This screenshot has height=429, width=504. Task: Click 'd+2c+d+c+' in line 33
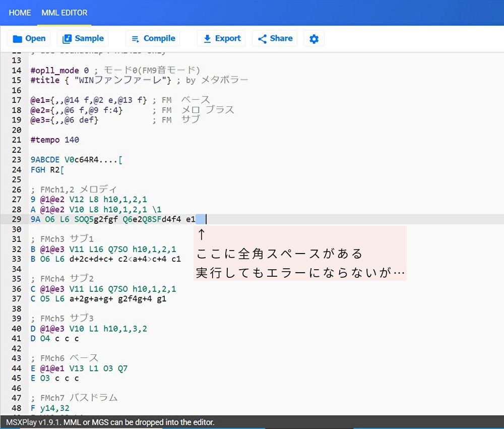(x=91, y=259)
